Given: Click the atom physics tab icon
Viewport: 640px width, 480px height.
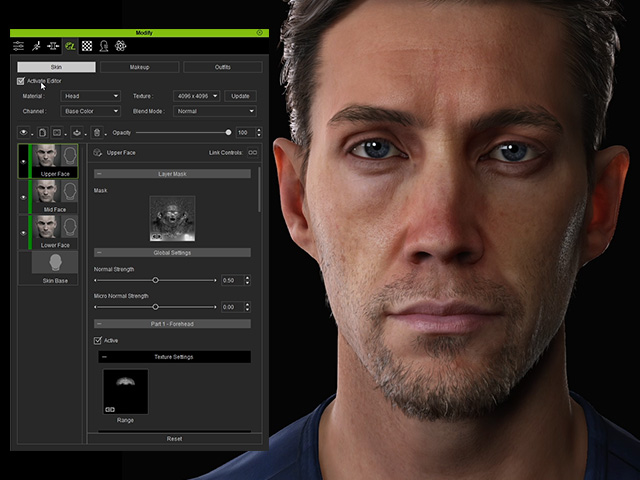Looking at the screenshot, I should click(121, 46).
